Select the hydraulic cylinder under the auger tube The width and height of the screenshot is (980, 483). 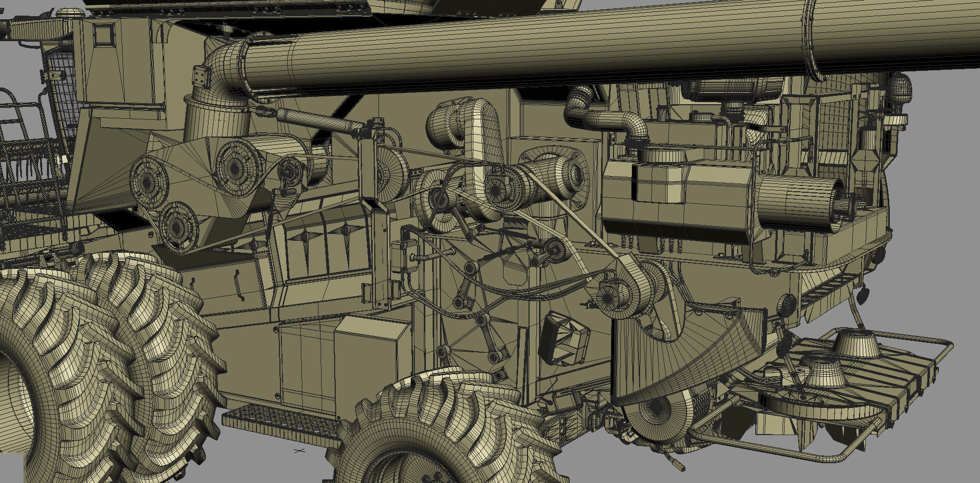[319, 120]
